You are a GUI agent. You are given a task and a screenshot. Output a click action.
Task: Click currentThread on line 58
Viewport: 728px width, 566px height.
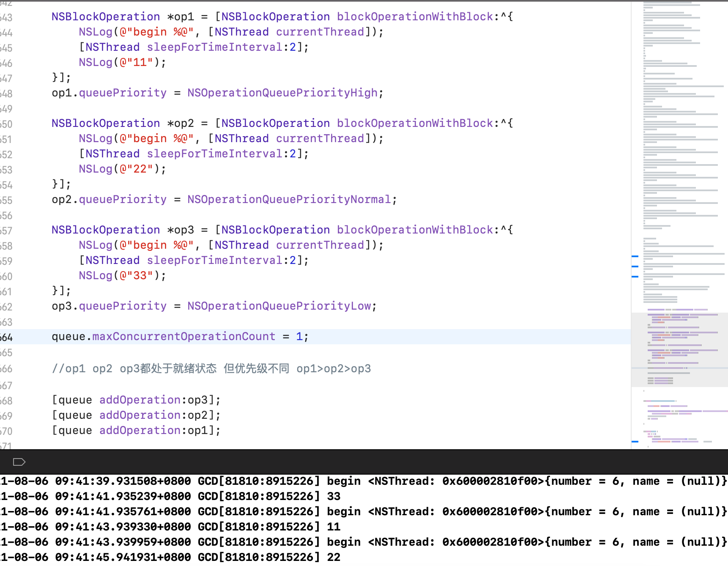point(320,245)
